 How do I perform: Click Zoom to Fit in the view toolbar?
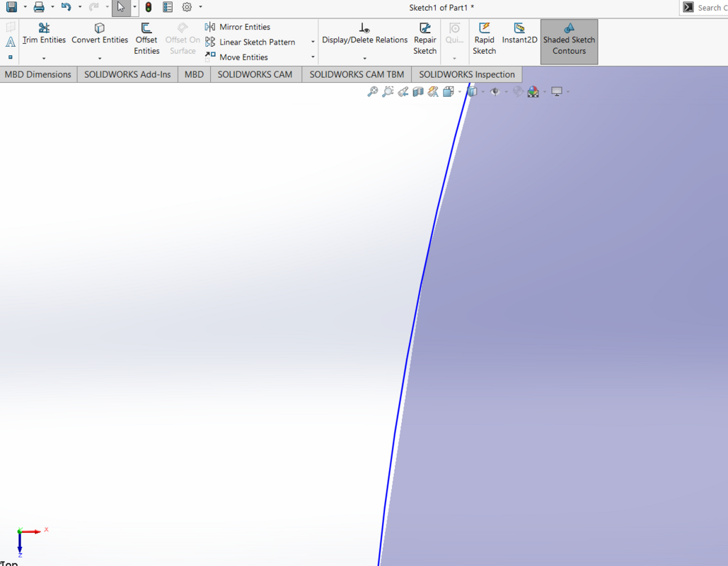click(x=373, y=91)
